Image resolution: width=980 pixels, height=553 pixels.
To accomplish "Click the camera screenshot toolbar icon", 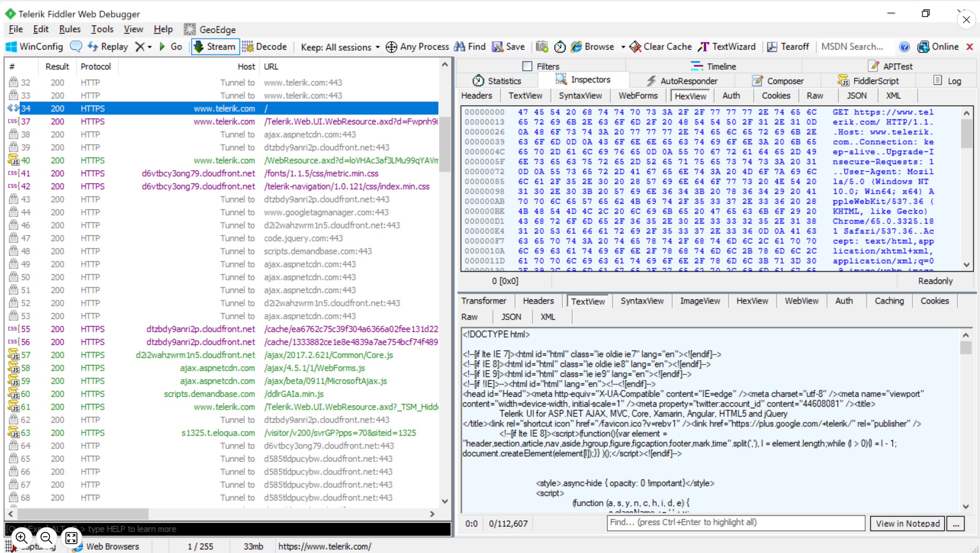I will (542, 46).
